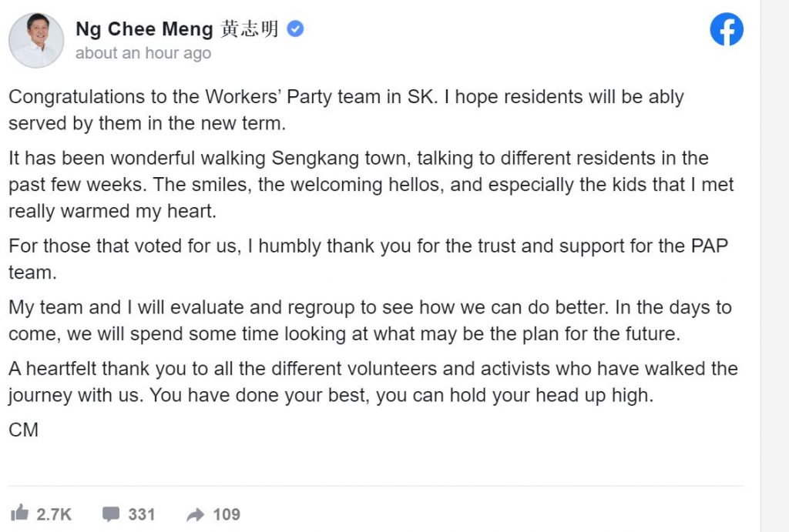Click the 'For those that voted for us' paragraph
Image resolution: width=789 pixels, height=532 pixels.
[368, 259]
